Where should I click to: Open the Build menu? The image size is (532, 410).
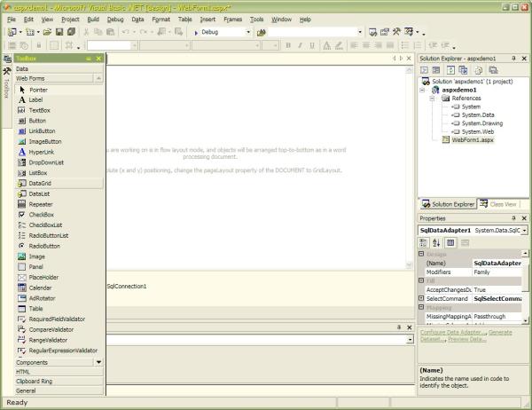click(93, 20)
